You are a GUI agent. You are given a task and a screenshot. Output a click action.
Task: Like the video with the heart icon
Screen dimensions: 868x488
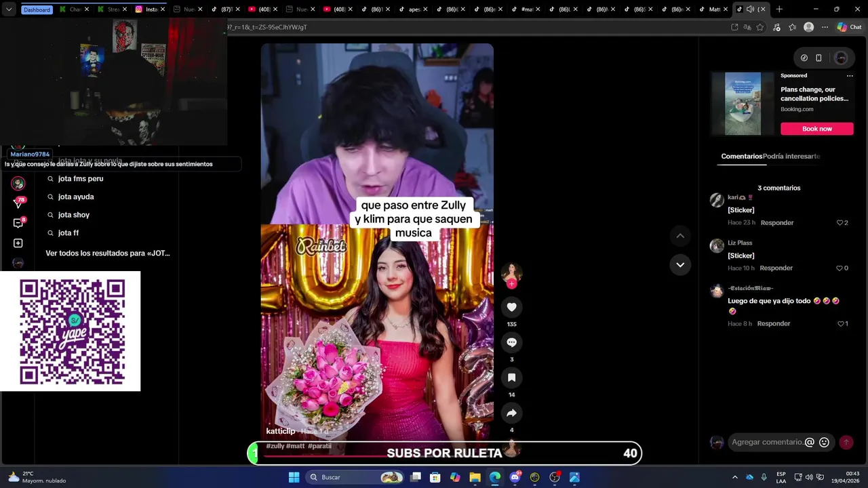511,307
